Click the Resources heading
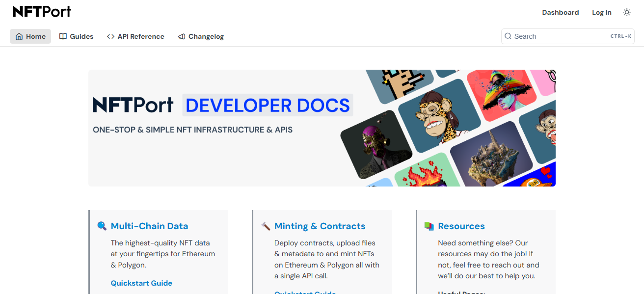Screen dimensions: 644x294 461,226
